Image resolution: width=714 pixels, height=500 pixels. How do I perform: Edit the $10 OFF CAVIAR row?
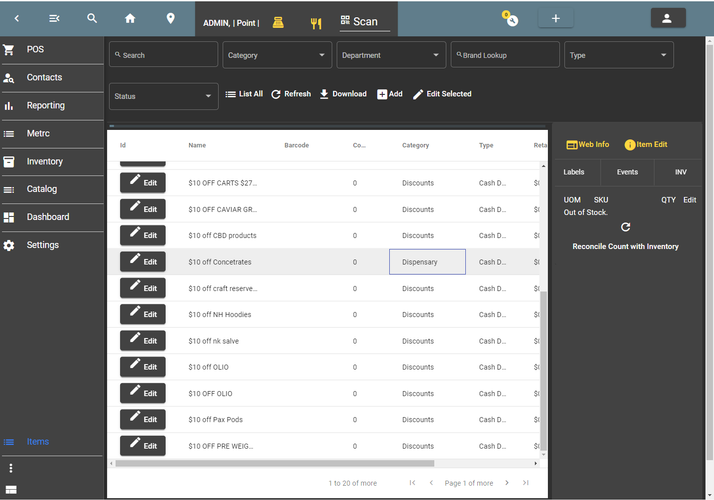[x=143, y=209]
